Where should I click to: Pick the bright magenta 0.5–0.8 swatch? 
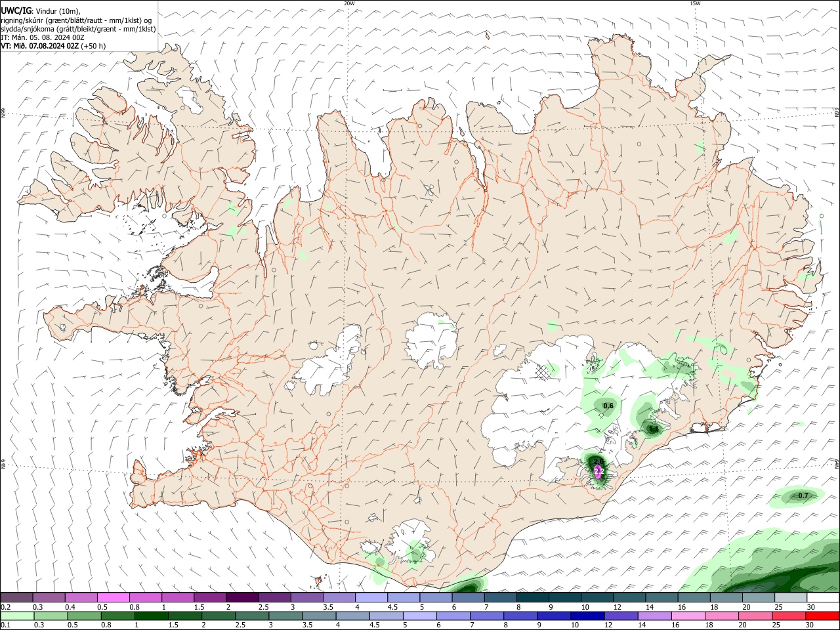point(113,597)
